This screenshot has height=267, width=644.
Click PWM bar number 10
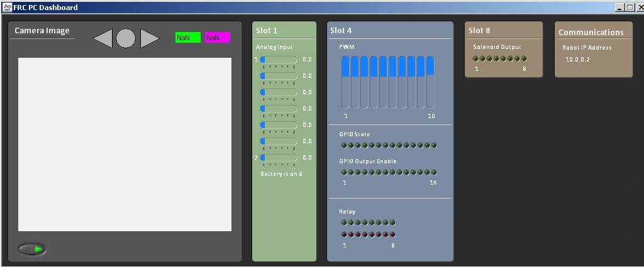pos(430,82)
